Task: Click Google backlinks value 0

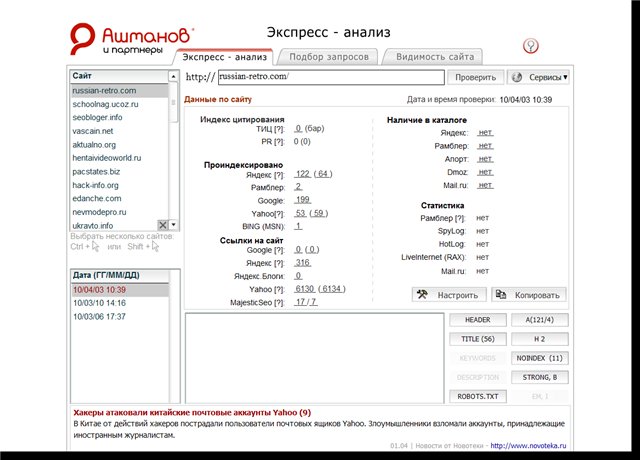Action: [298, 249]
